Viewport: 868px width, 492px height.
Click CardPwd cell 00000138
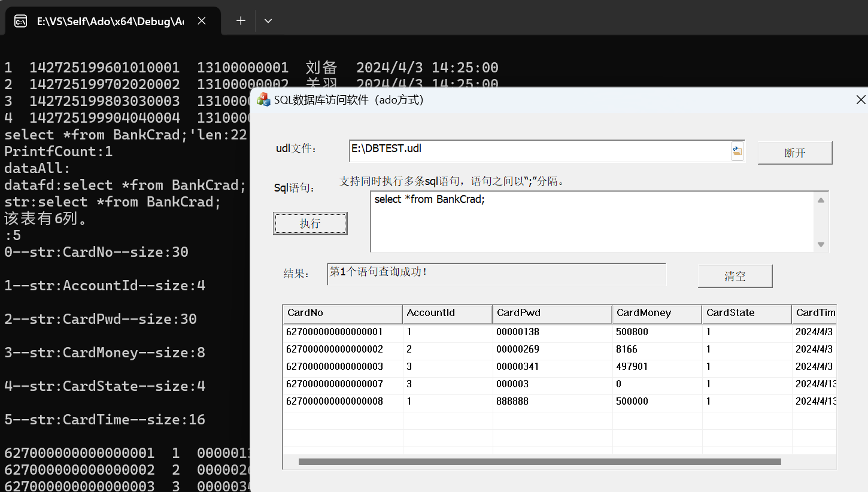pos(553,332)
